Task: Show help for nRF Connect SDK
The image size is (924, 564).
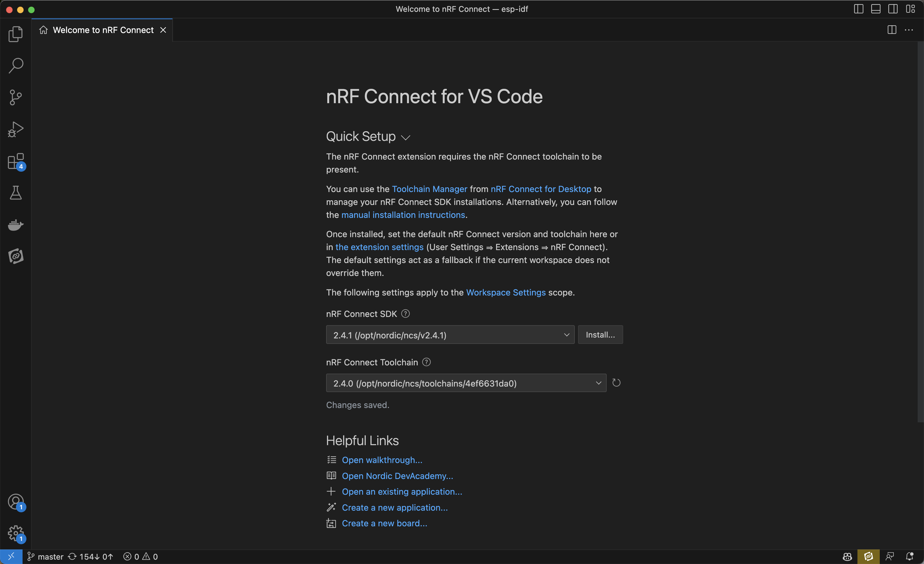Action: pyautogui.click(x=405, y=314)
